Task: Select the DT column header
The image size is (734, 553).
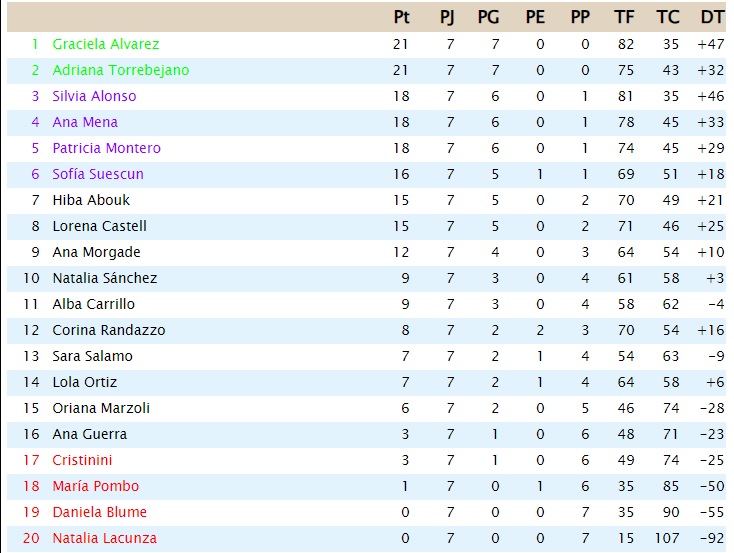Action: point(712,17)
